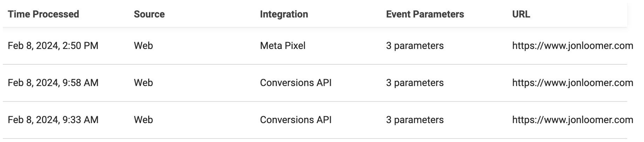The height and width of the screenshot is (142, 644).
Task: Click Conversions API in the 9:58 AM row
Action: [296, 83]
